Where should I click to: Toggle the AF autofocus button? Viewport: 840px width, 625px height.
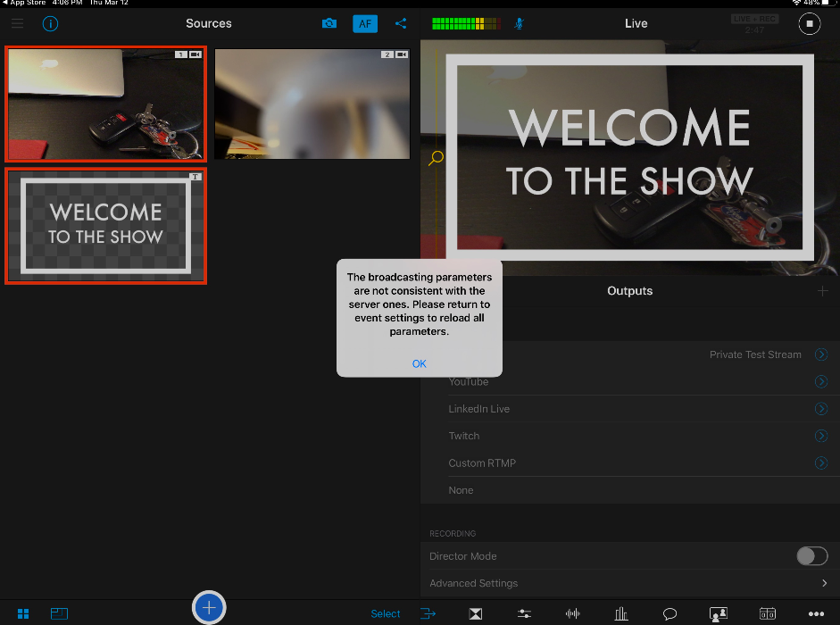pyautogui.click(x=364, y=24)
